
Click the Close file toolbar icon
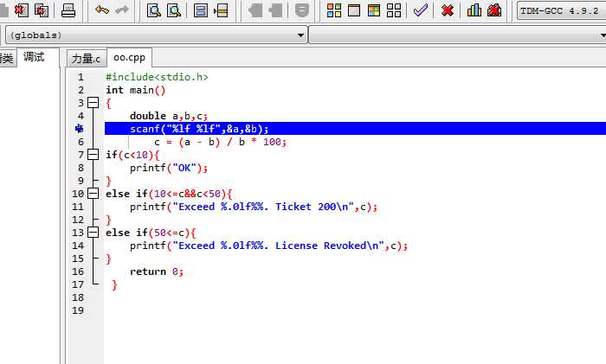pos(22,10)
